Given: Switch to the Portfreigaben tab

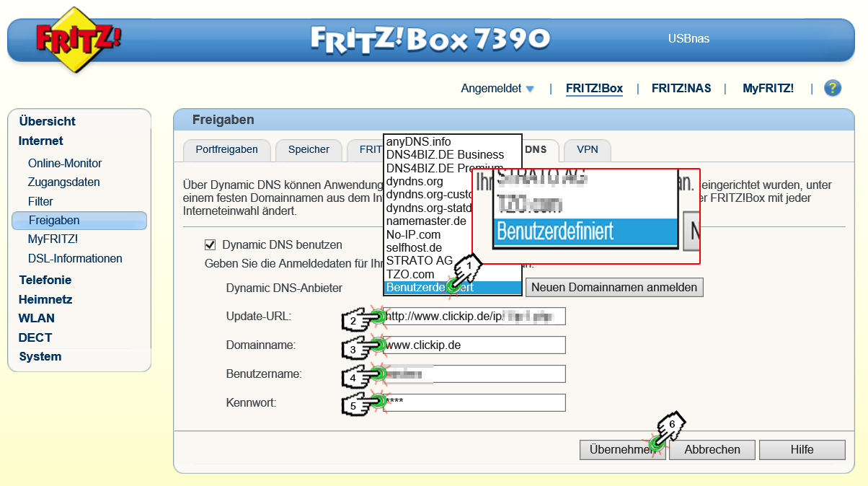Looking at the screenshot, I should click(226, 150).
